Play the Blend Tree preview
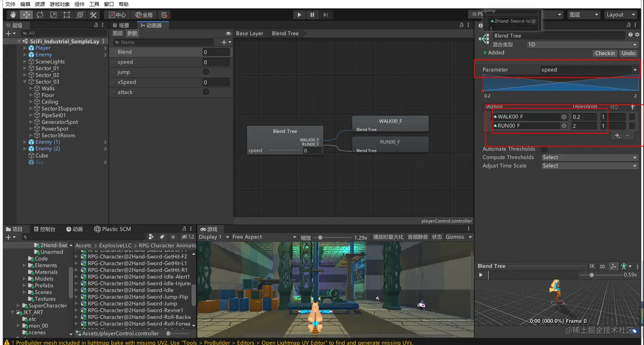This screenshot has height=345, width=644. coord(481,275)
